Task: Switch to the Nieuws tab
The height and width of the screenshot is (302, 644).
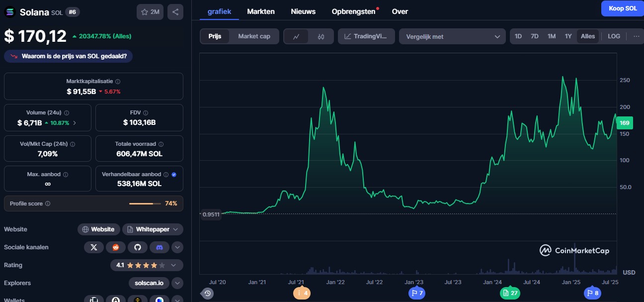Action: point(303,11)
